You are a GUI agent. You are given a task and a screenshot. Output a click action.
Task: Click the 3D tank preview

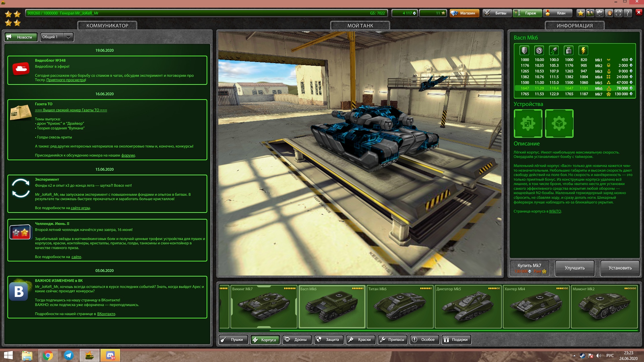pyautogui.click(x=360, y=154)
